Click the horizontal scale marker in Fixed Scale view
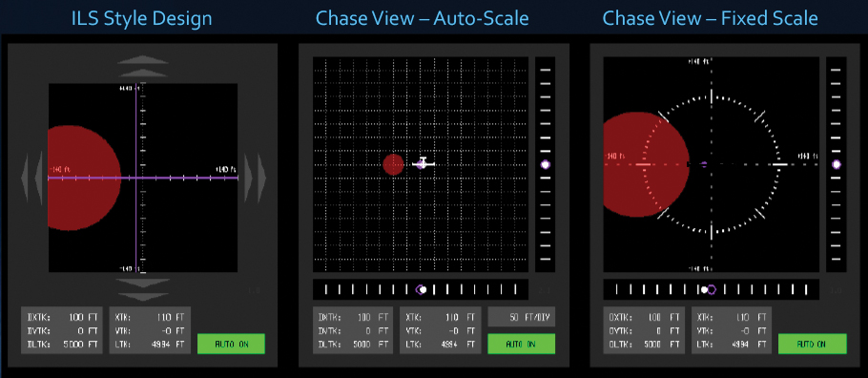This screenshot has height=378, width=868. click(x=708, y=289)
